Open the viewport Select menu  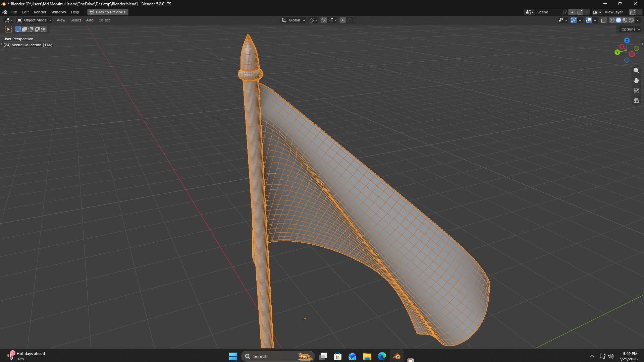click(75, 20)
